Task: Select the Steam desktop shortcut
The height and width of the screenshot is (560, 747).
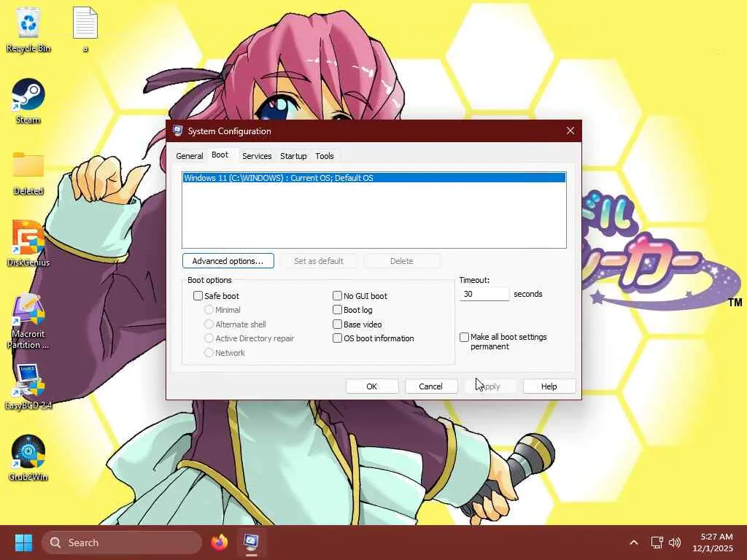Action: [x=28, y=101]
